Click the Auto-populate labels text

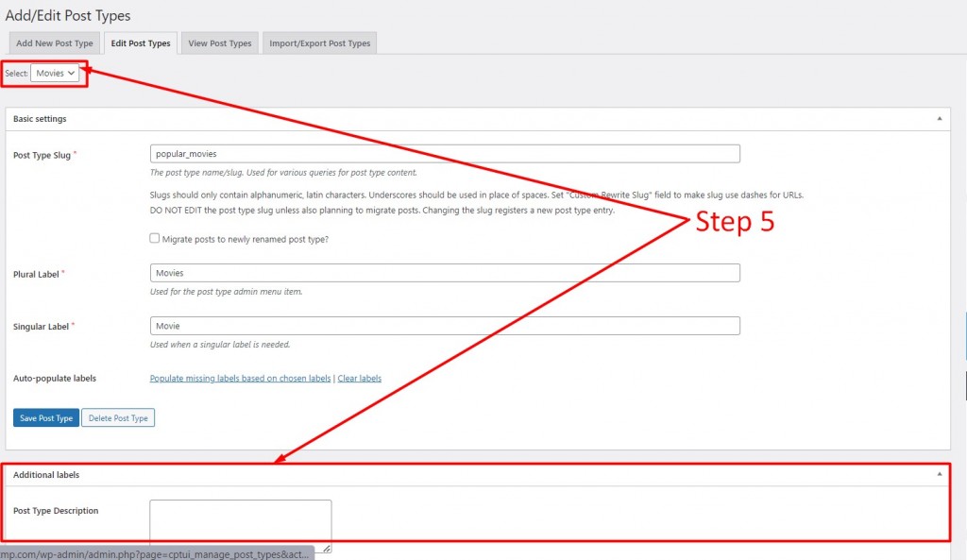click(x=54, y=378)
